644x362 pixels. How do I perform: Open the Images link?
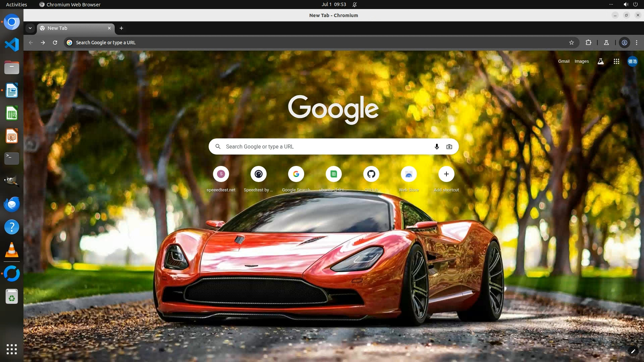[581, 61]
